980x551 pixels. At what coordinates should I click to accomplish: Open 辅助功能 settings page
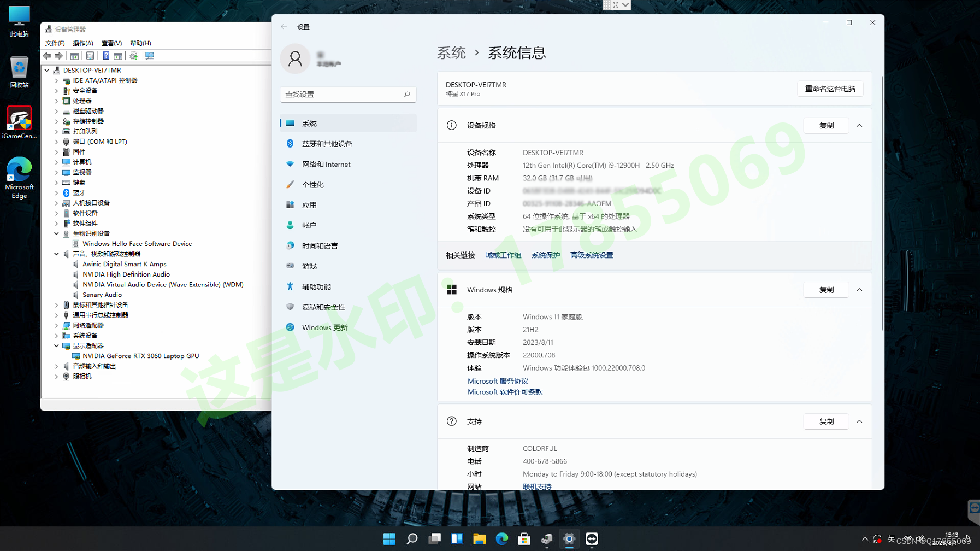348,287
